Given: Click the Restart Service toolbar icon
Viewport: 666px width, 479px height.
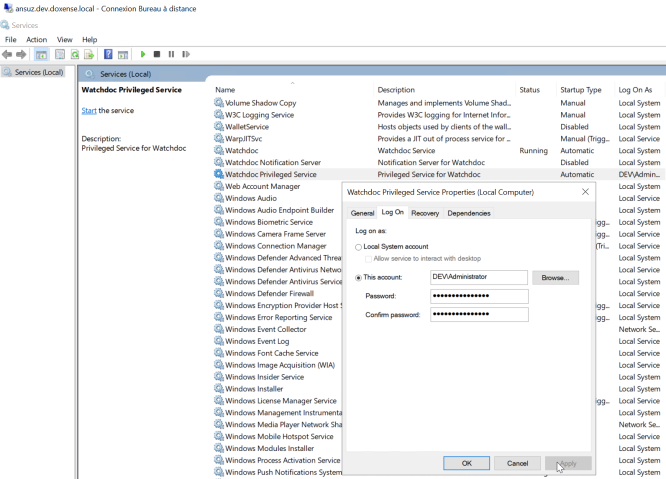Looking at the screenshot, I should tap(185, 54).
